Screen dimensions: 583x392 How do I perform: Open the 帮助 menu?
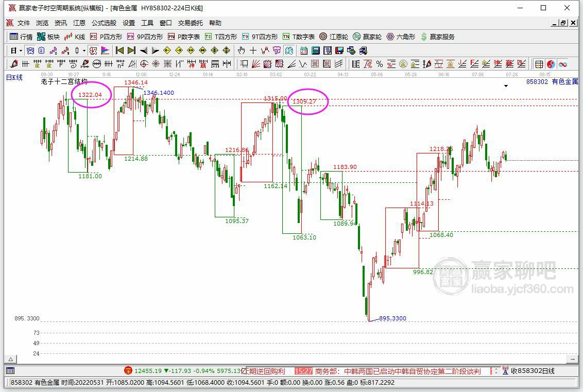click(x=215, y=23)
